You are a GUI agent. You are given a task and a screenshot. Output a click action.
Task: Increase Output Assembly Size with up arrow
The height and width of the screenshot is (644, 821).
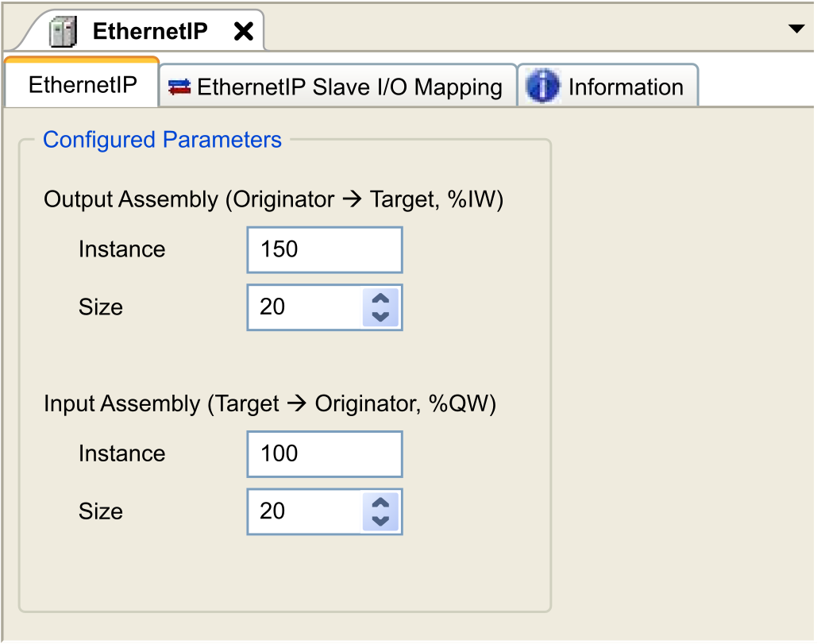coord(380,299)
